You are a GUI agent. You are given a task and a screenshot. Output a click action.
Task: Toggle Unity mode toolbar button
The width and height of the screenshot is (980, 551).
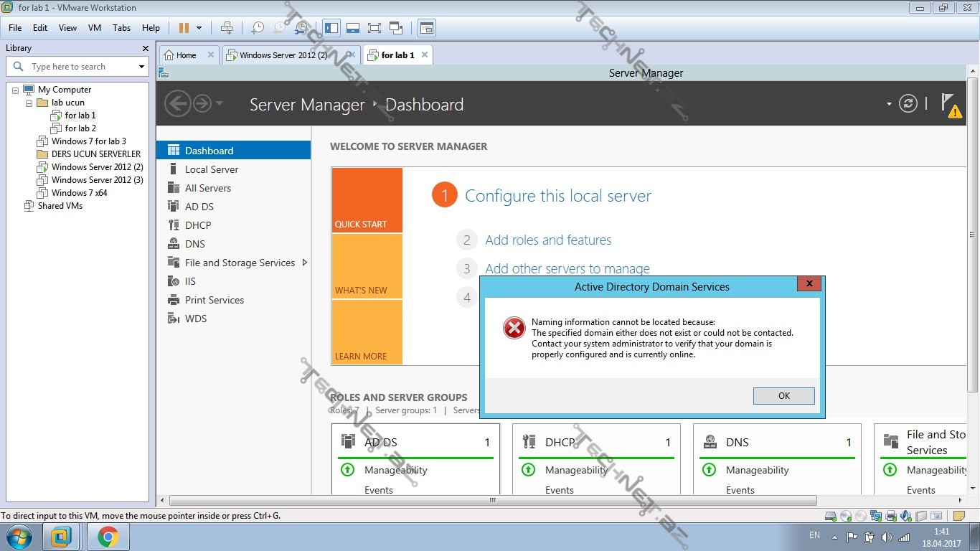click(x=396, y=28)
